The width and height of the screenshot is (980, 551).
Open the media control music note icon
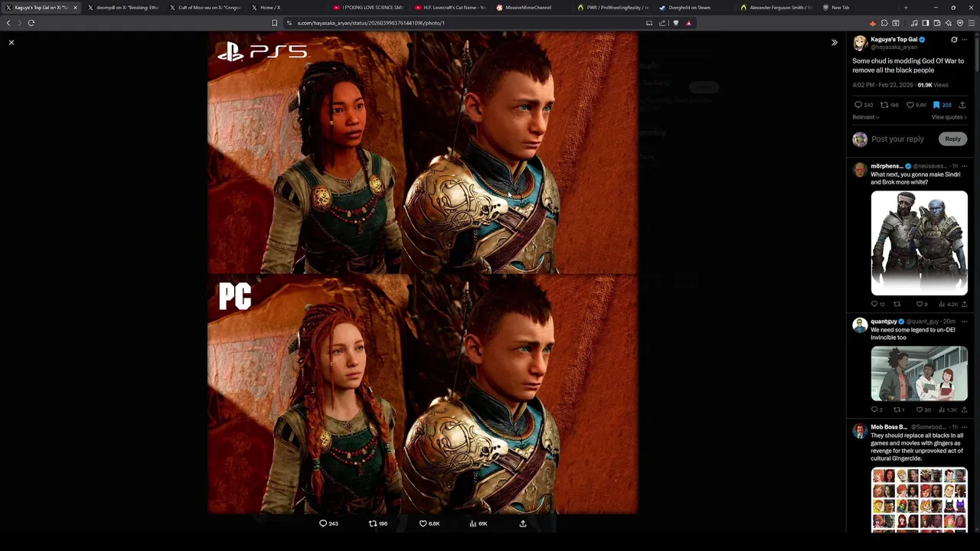coord(914,23)
